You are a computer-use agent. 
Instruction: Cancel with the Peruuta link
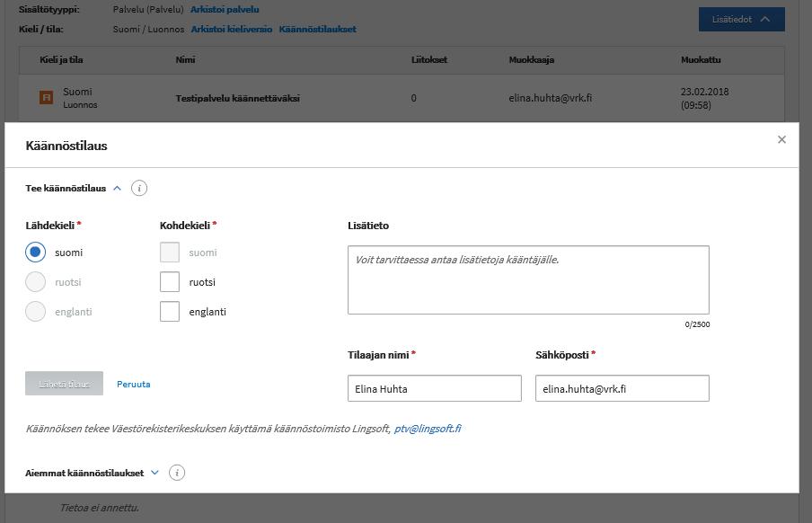pyautogui.click(x=134, y=384)
